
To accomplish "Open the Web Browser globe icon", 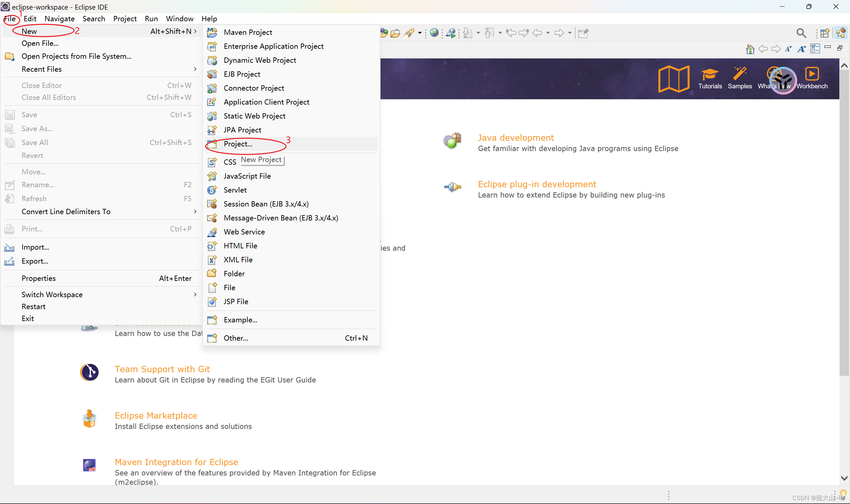I will click(434, 33).
